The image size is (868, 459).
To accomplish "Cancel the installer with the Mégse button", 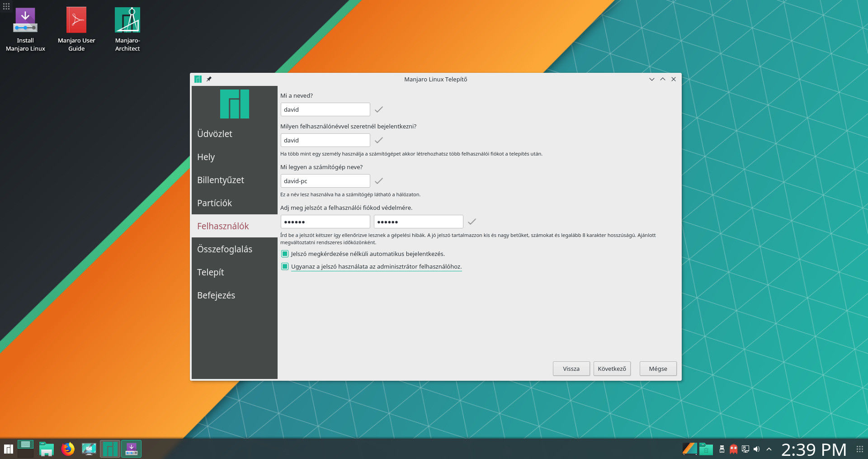I will [658, 369].
